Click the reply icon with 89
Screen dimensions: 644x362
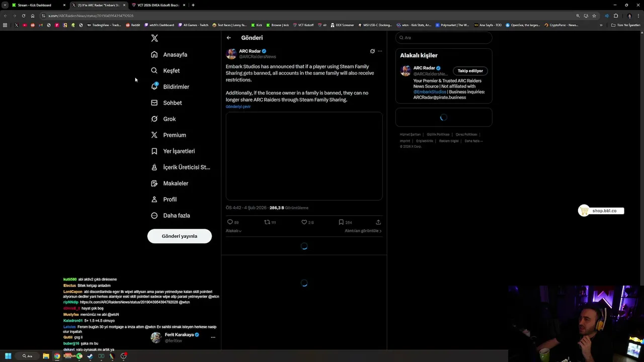tap(230, 222)
